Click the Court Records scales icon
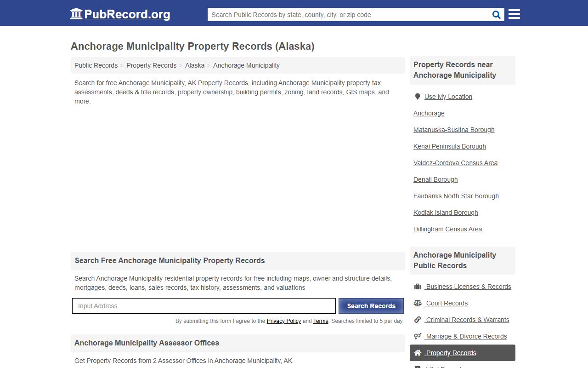588x368 pixels. 418,303
